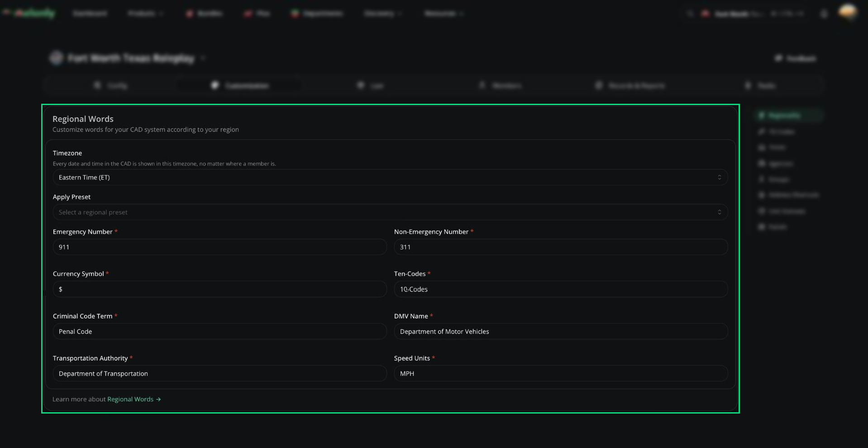Switch to the Records & Reports tab
Image resolution: width=868 pixels, height=448 pixels.
point(630,85)
